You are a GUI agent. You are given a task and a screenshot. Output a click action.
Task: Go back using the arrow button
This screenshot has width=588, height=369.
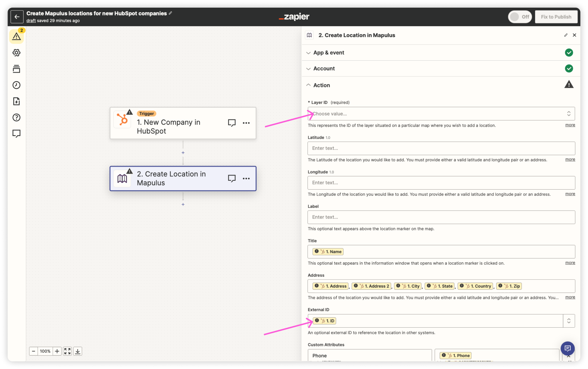(x=17, y=17)
